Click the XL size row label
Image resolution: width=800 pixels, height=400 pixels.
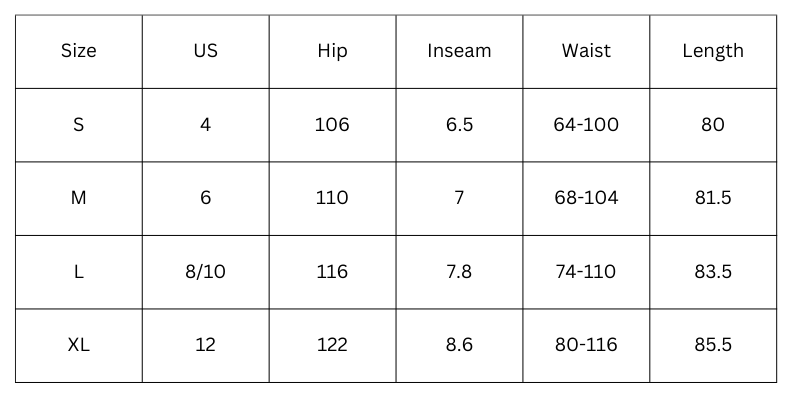tap(79, 345)
